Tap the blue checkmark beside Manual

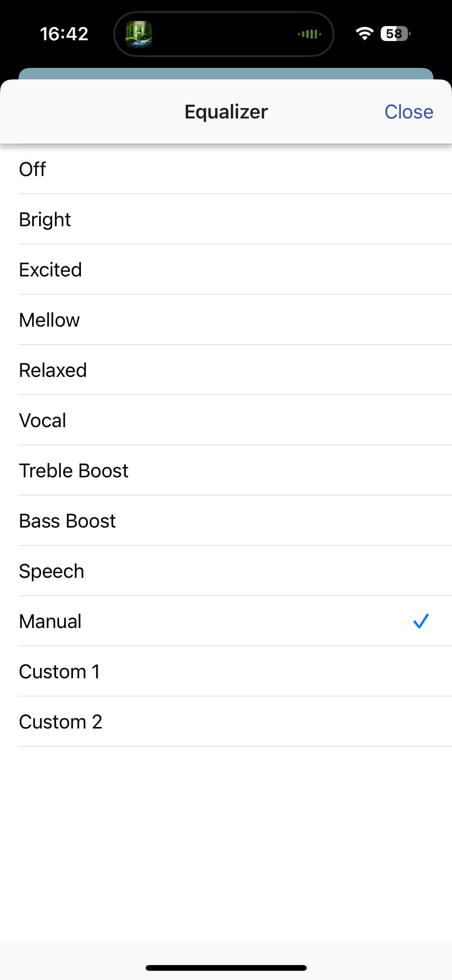click(x=421, y=621)
